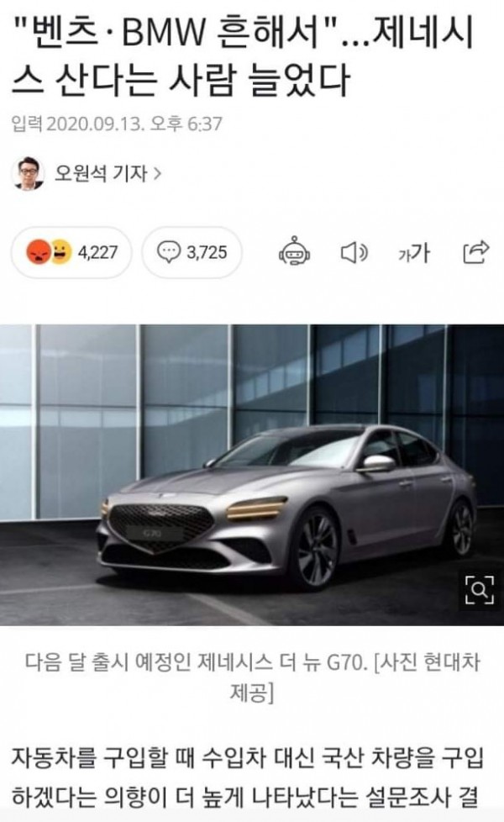Click the reporter's profile photo
Image resolution: width=504 pixels, height=822 pixels.
29,173
